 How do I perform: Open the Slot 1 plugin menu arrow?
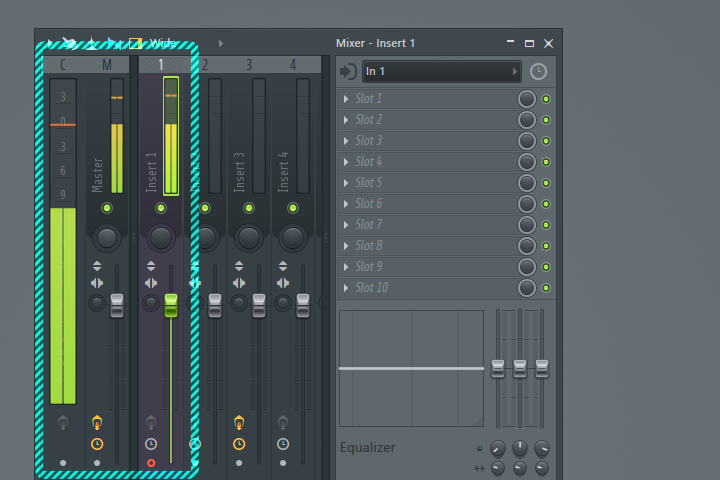(x=346, y=99)
